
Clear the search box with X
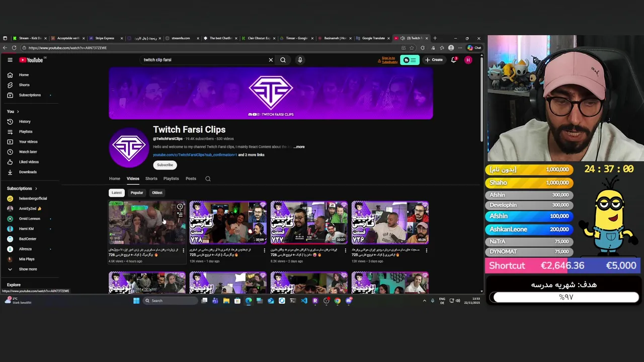click(x=271, y=60)
